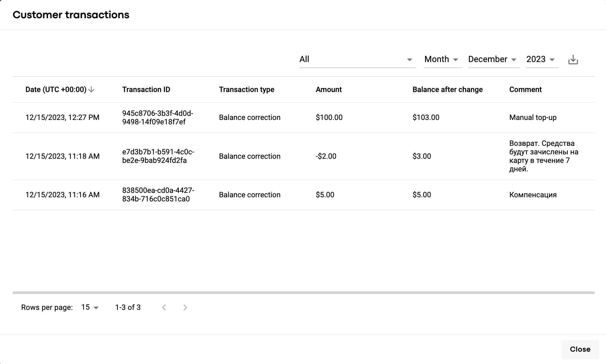Click the Comment column header
The height and width of the screenshot is (364, 606).
click(x=525, y=90)
